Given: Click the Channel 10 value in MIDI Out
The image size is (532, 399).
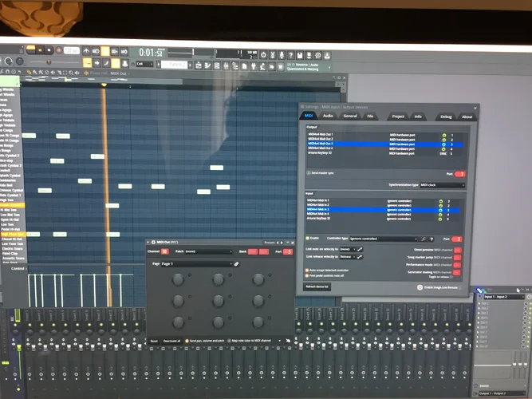Looking at the screenshot, I should [165, 251].
